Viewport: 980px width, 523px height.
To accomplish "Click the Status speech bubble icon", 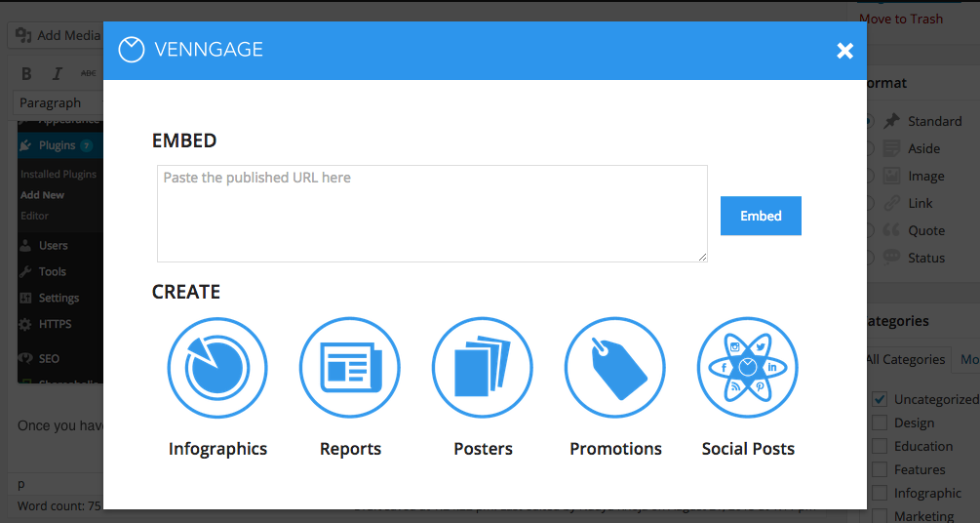I will [x=891, y=257].
